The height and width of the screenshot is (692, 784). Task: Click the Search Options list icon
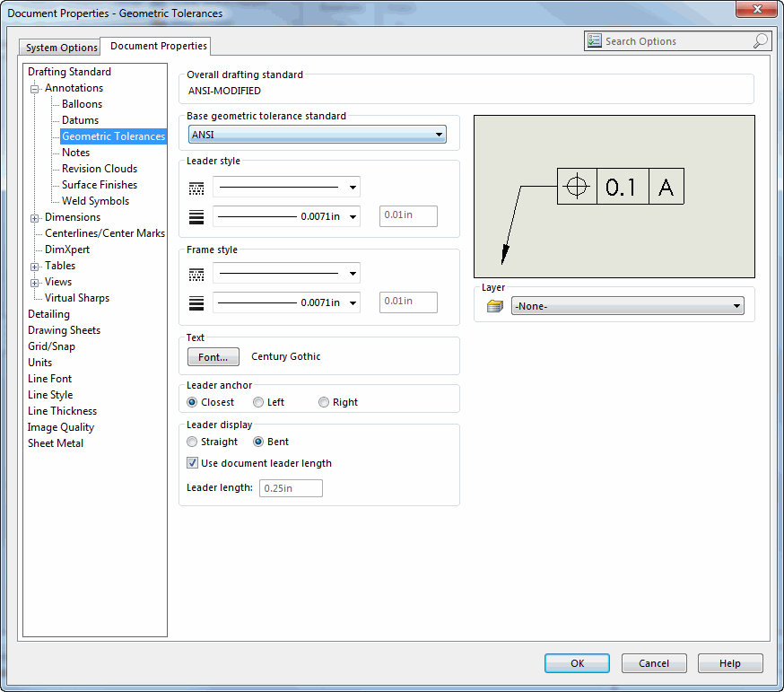coord(594,40)
